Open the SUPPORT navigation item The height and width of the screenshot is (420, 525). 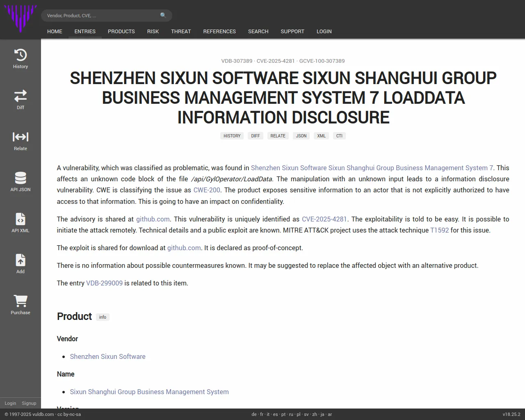click(x=292, y=32)
